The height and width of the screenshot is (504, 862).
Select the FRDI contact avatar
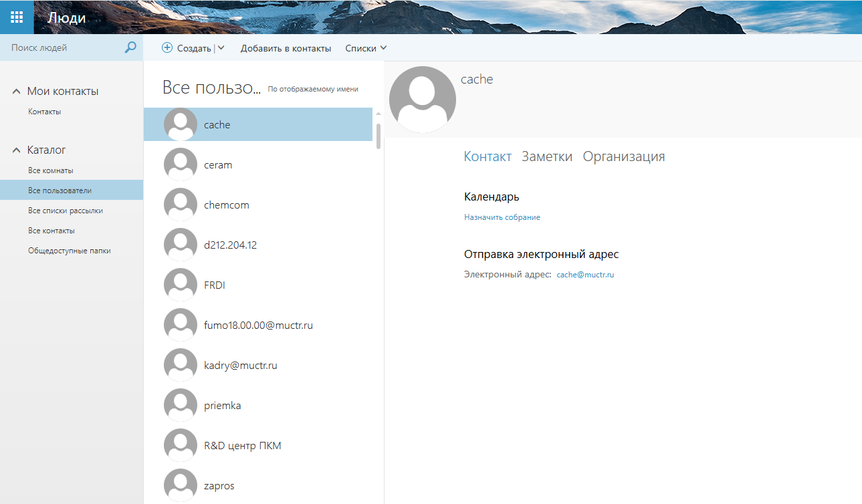(x=181, y=285)
